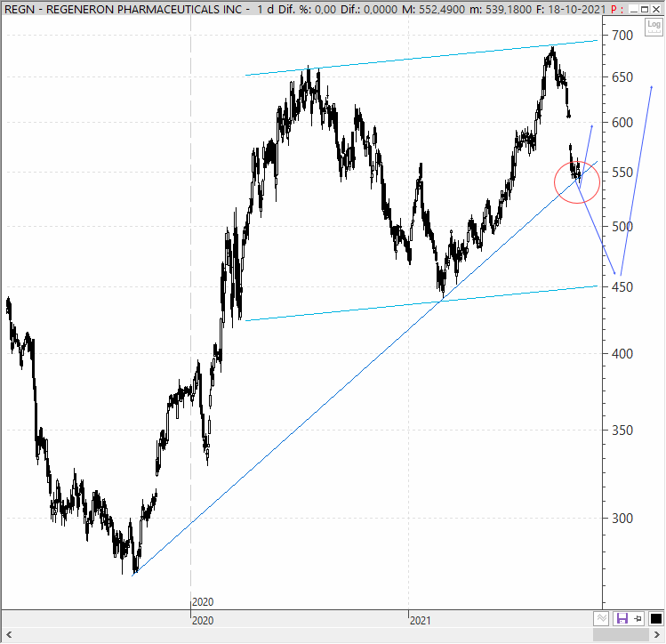The height and width of the screenshot is (644, 666).
Task: Click the 2021 time axis label
Action: coord(420,621)
